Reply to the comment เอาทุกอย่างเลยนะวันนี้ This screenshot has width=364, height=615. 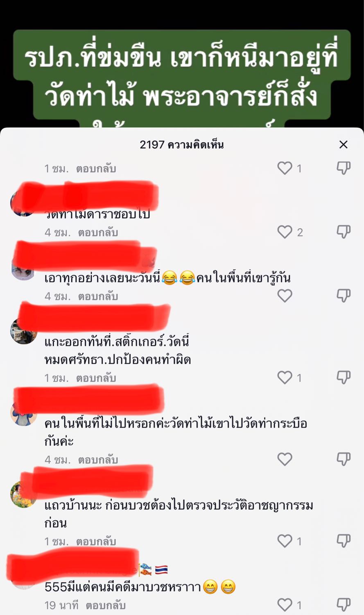pos(98,296)
